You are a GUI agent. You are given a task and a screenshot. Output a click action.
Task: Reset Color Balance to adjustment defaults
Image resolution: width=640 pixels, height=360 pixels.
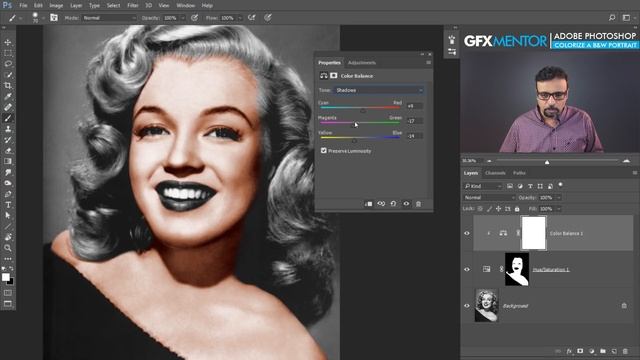pos(393,204)
